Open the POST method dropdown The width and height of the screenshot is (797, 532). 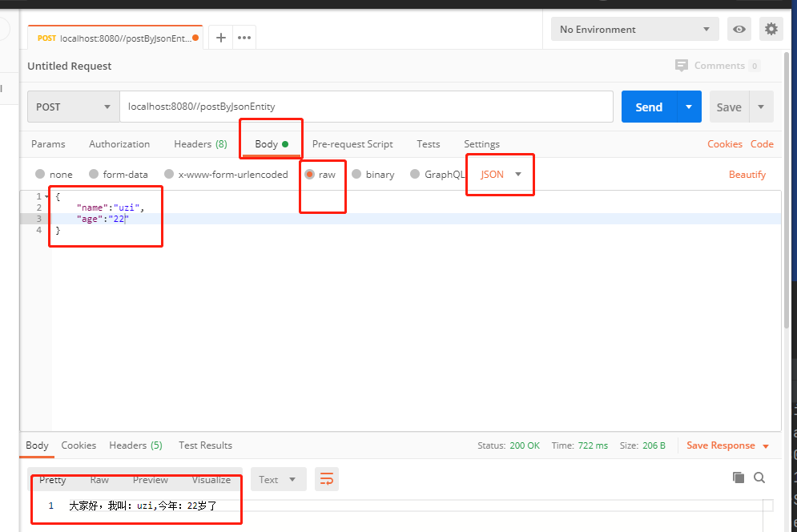tap(74, 107)
